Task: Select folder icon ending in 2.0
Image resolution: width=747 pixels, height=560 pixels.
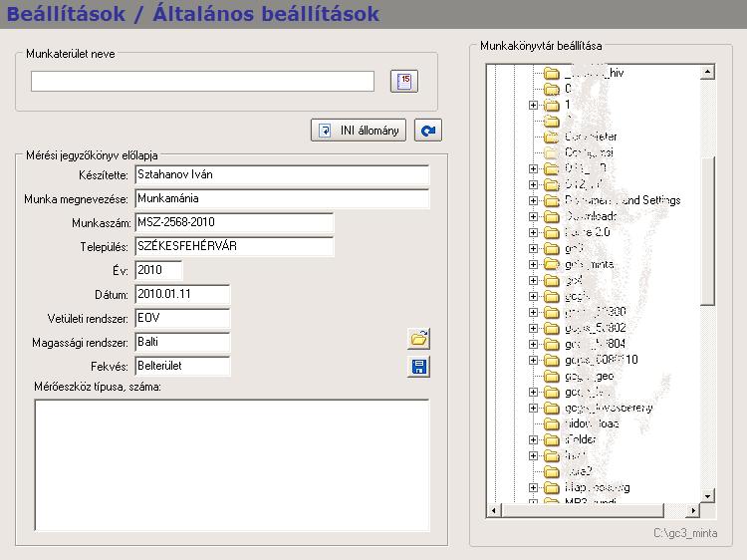Action: coord(552,232)
